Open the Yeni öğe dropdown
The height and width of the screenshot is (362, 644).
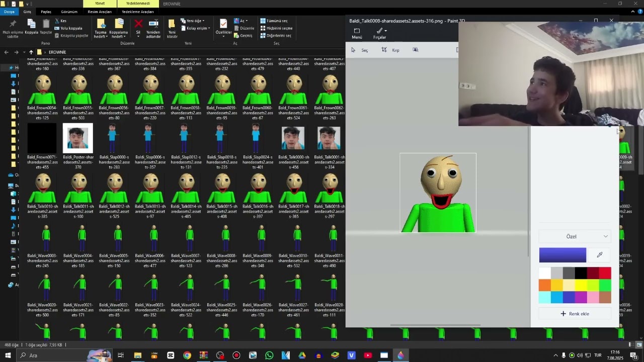point(193,21)
